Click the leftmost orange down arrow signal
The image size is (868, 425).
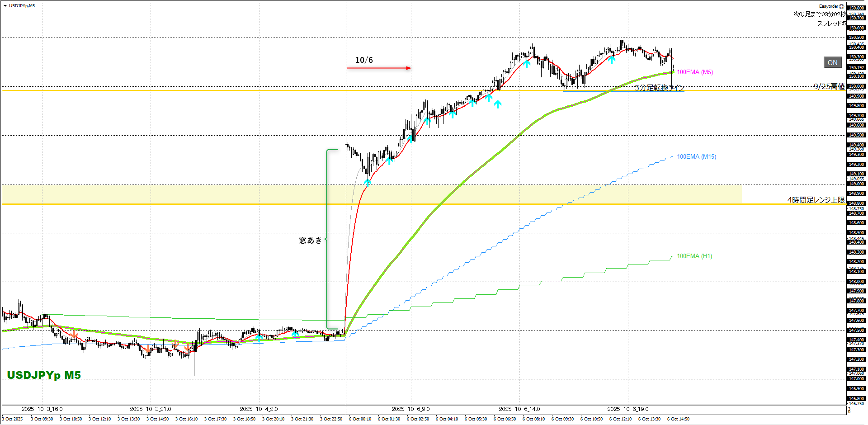75,335
